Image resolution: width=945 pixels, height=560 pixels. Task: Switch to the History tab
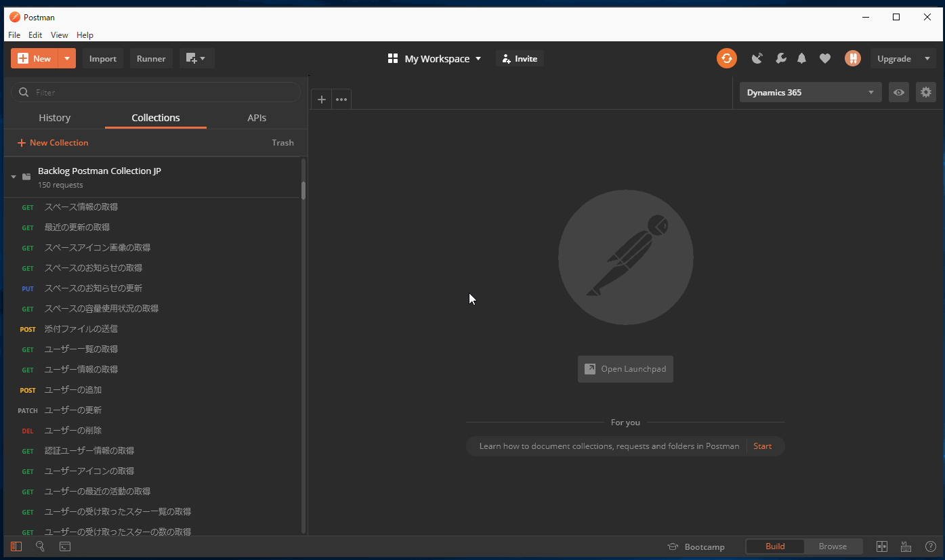pyautogui.click(x=55, y=118)
